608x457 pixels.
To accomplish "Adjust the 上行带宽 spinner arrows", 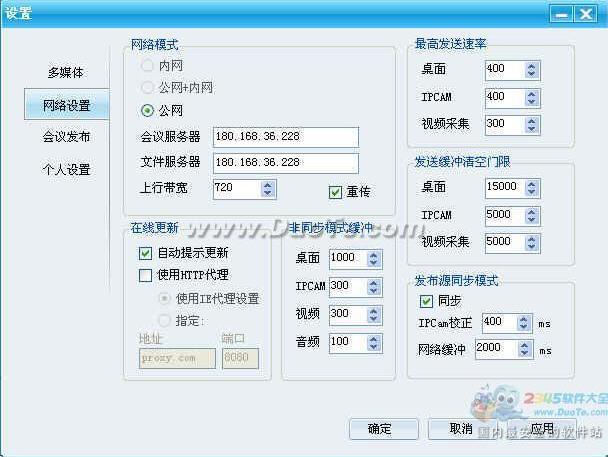I will [x=268, y=189].
